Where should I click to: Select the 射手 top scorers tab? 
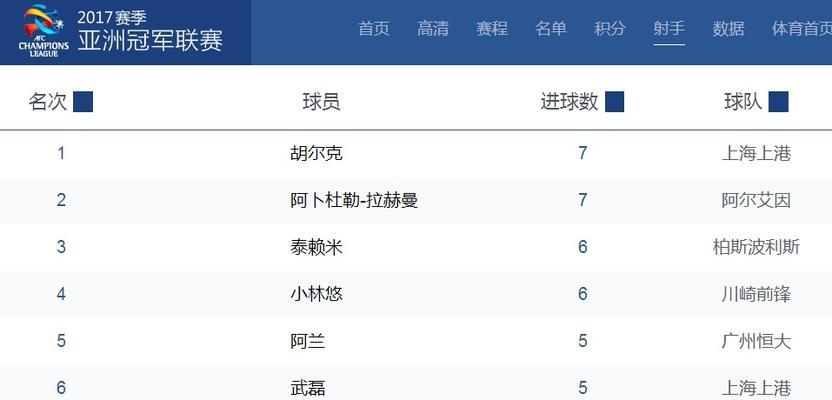[669, 28]
